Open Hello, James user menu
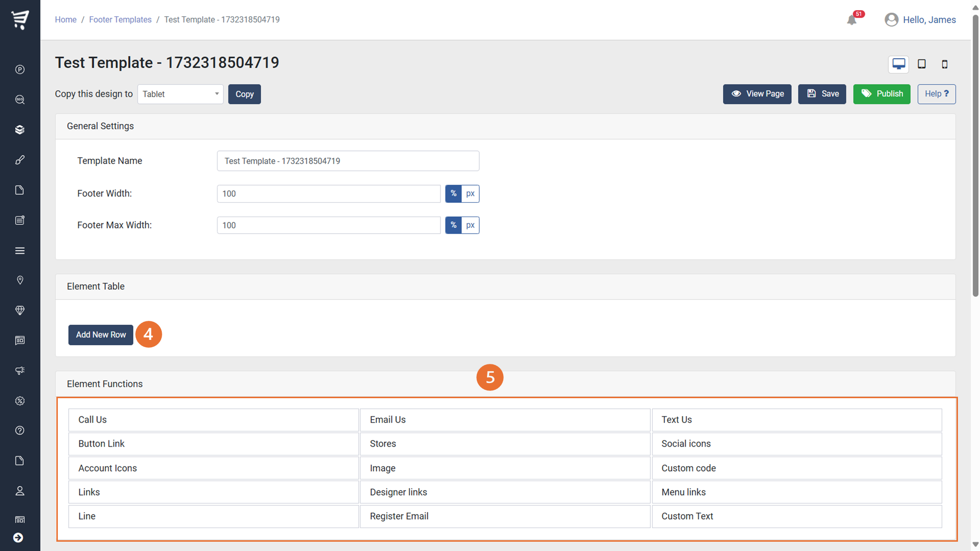Image resolution: width=980 pixels, height=551 pixels. (x=920, y=20)
